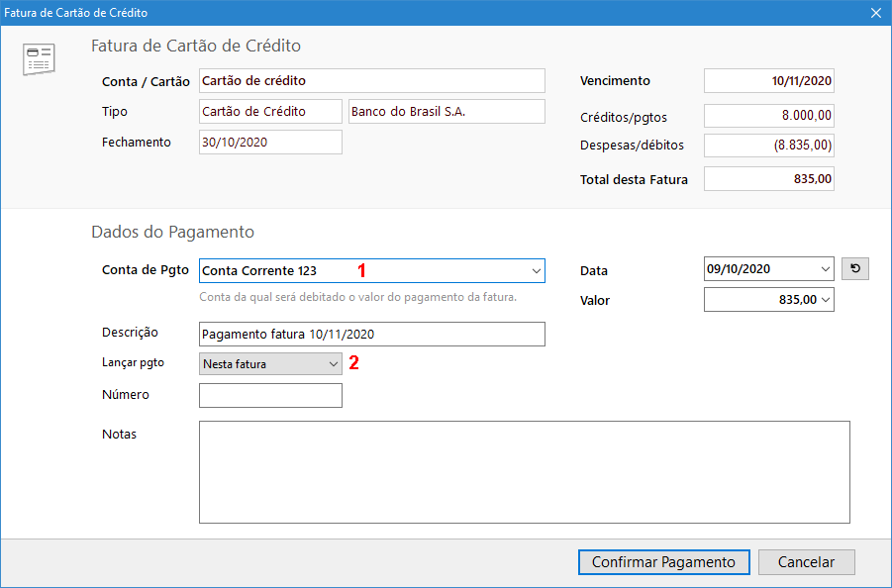The height and width of the screenshot is (588, 892).
Task: Expand the Data date picker dropdown
Action: coord(826,269)
